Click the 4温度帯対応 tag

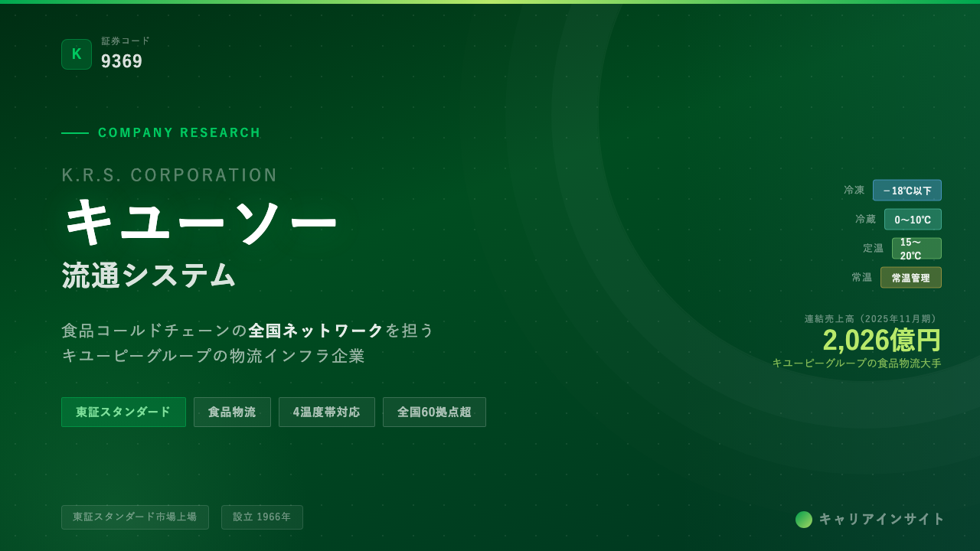(x=327, y=412)
